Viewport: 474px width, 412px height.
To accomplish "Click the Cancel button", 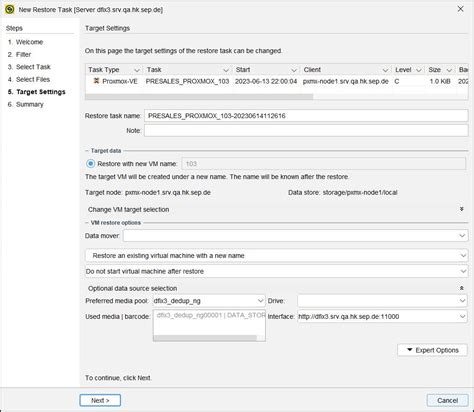I will point(447,400).
